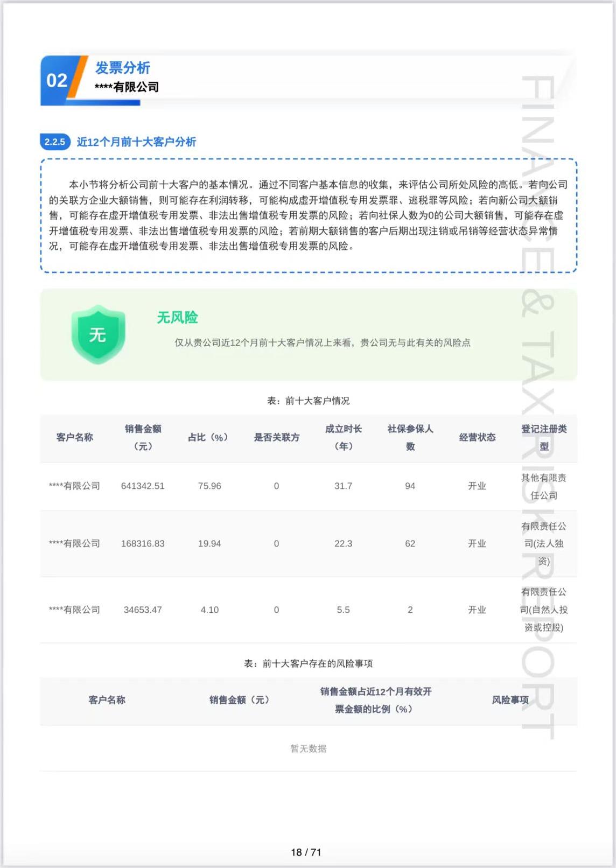
Task: Click the 社保参保人数 column header
Action: tap(410, 437)
